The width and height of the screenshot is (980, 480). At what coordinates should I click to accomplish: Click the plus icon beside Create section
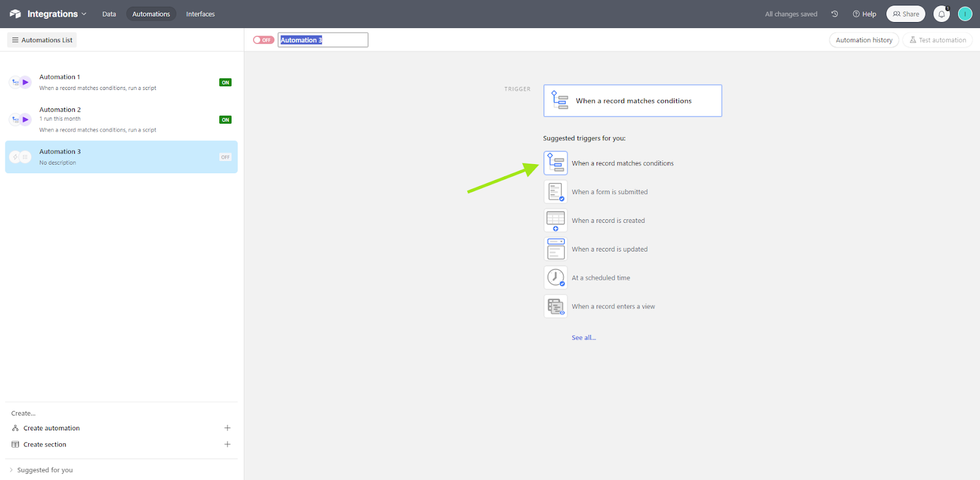point(227,444)
